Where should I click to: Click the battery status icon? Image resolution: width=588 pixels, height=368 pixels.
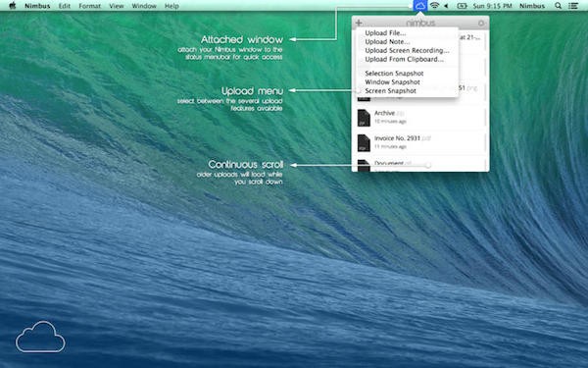click(462, 6)
